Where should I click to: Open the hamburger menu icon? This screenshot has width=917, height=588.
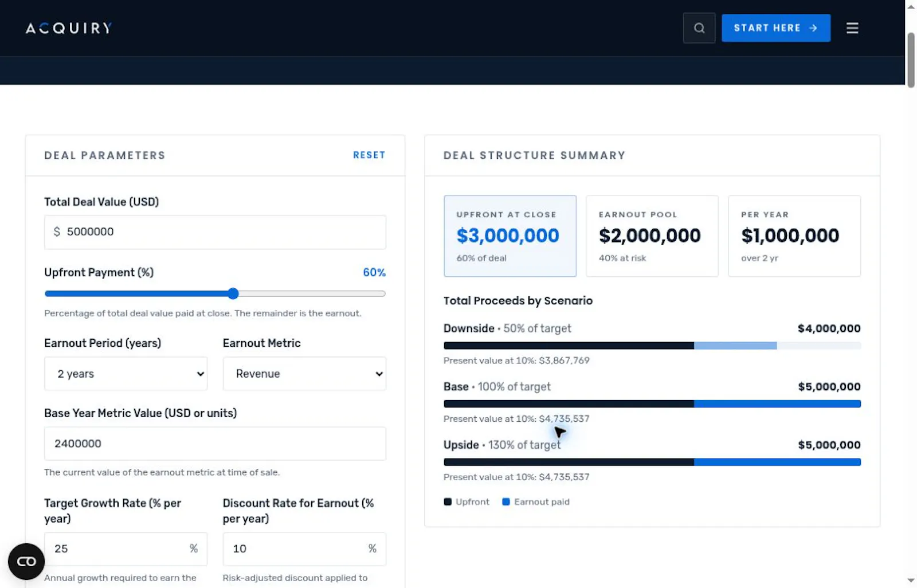(852, 28)
